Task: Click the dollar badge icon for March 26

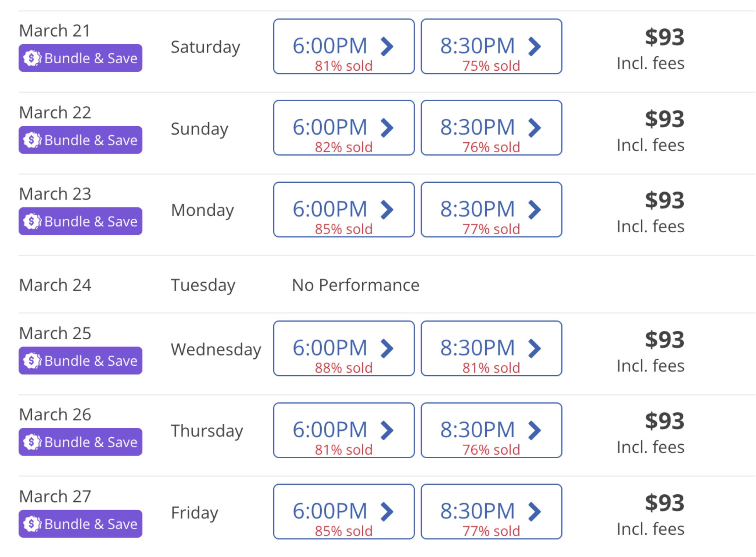Action: (x=32, y=442)
